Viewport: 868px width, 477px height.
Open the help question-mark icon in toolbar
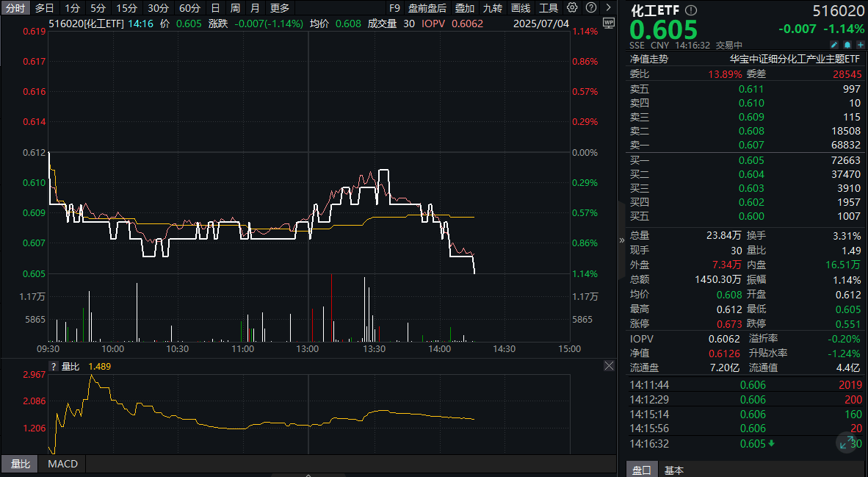click(590, 7)
